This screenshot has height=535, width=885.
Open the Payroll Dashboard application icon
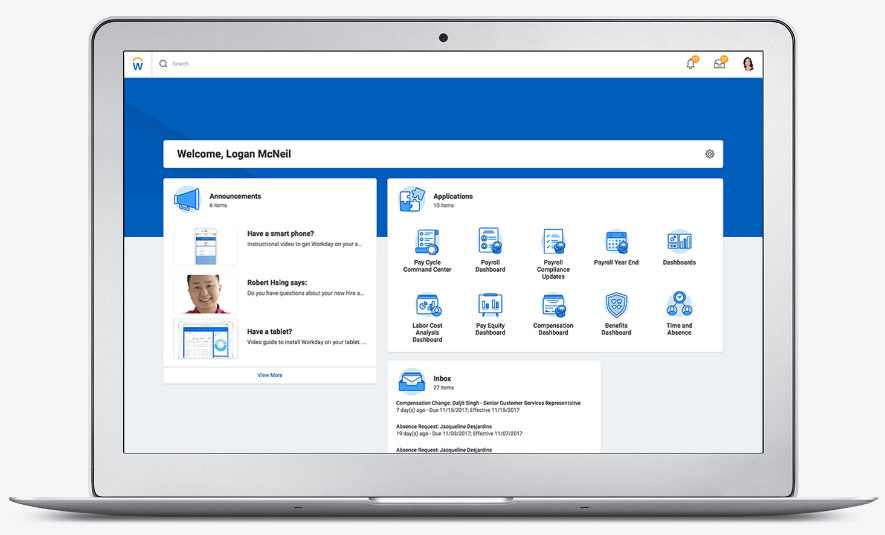coord(490,243)
